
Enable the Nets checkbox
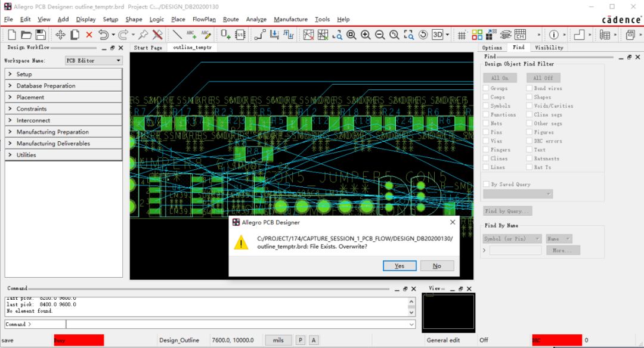point(487,123)
